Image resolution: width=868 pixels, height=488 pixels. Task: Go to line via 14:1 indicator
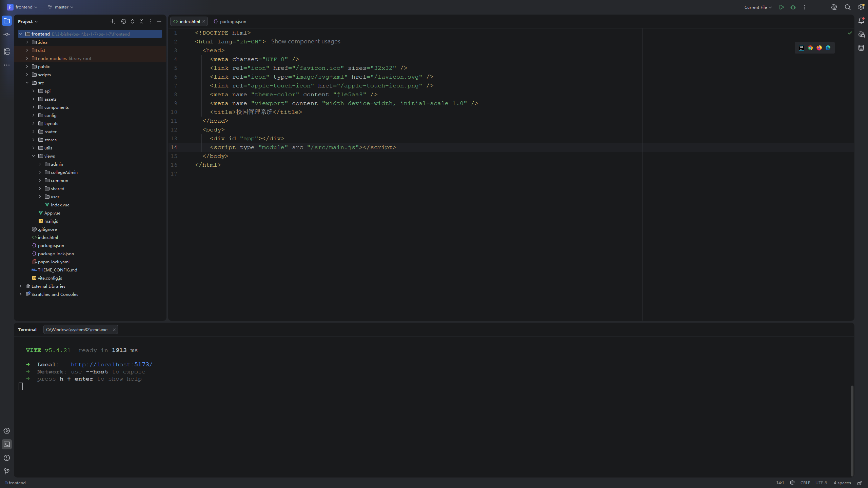[x=780, y=483]
